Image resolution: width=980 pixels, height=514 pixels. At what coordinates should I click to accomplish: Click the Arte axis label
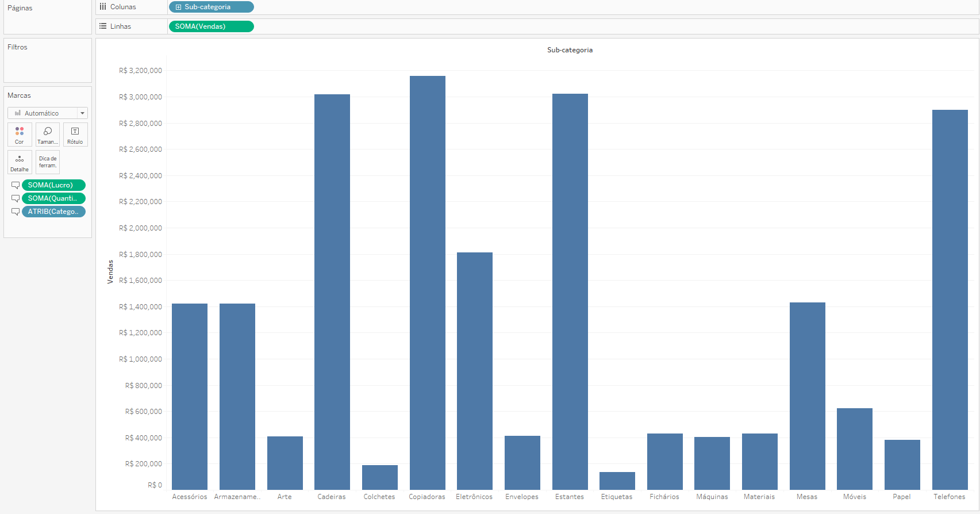click(285, 497)
